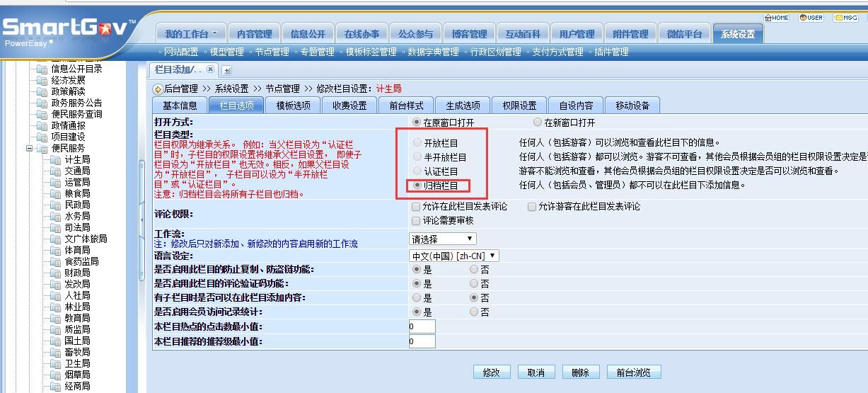Switch to the 模板选项 tab

293,106
